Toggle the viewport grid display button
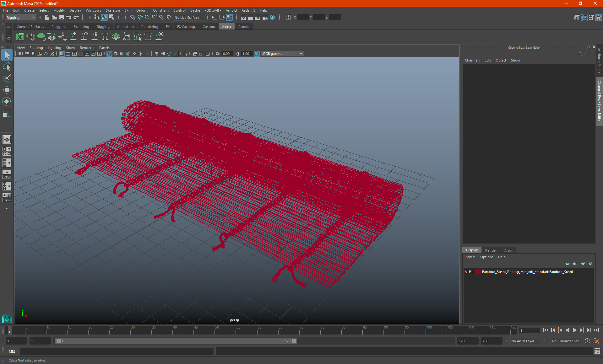Screen dimensions: 603x364 pyautogui.click(x=62, y=54)
